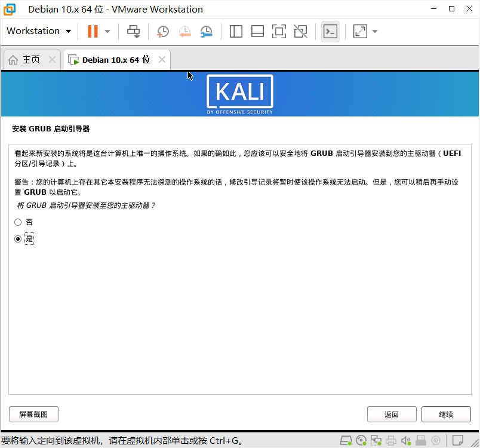Maximize the VMware Workstation window

point(451,9)
